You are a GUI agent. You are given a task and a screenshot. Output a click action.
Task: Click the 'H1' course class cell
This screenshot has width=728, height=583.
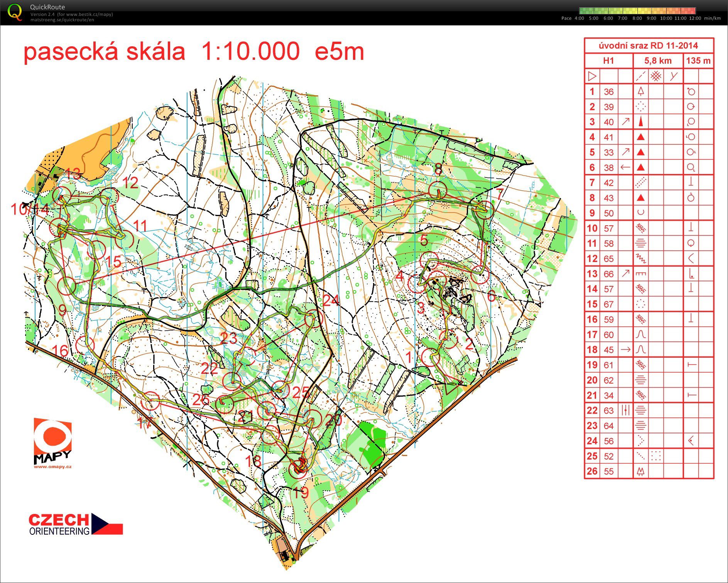[x=608, y=61]
